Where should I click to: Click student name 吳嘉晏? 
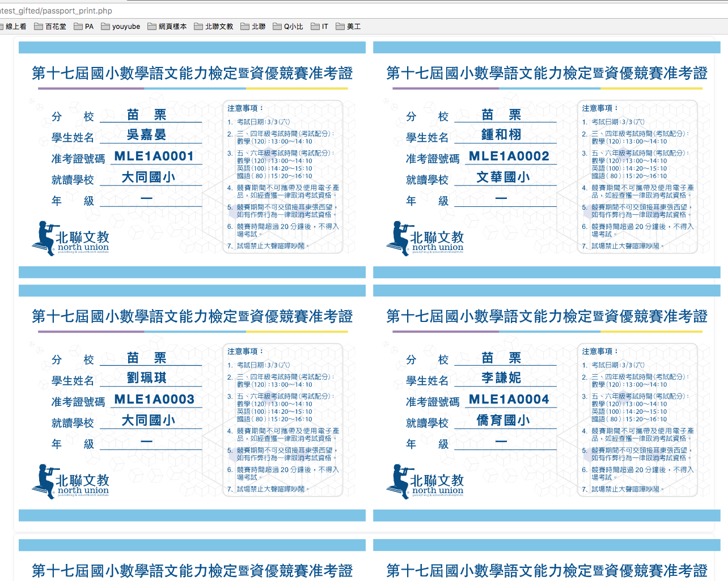pos(146,135)
